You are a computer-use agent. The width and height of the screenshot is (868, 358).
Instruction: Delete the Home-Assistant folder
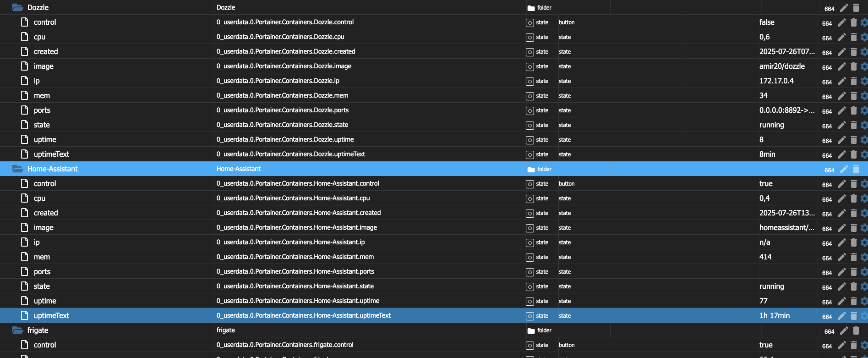click(856, 169)
